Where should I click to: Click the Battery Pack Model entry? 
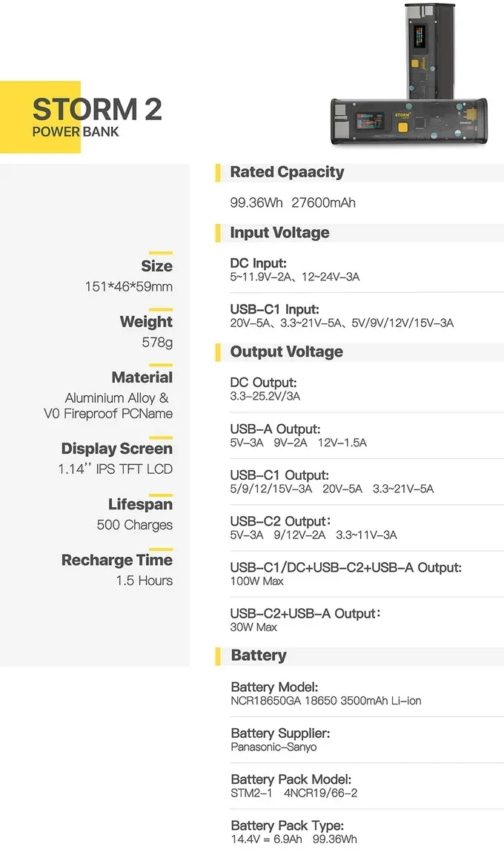(294, 786)
